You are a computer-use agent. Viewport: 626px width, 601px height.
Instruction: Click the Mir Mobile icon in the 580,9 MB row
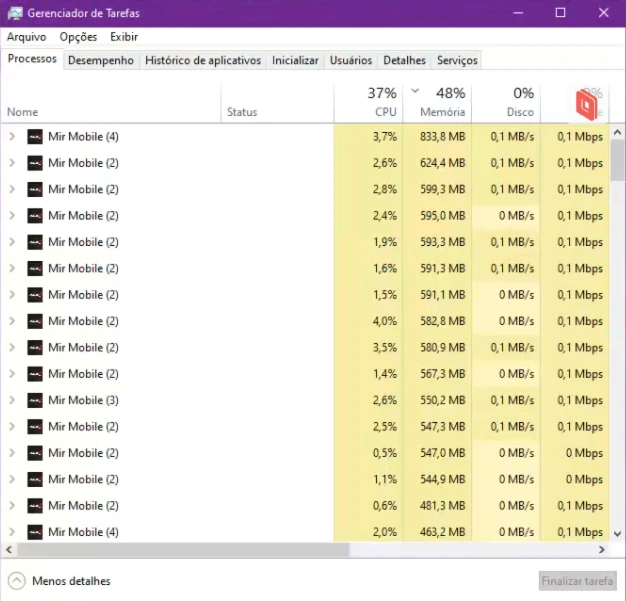[x=35, y=347]
